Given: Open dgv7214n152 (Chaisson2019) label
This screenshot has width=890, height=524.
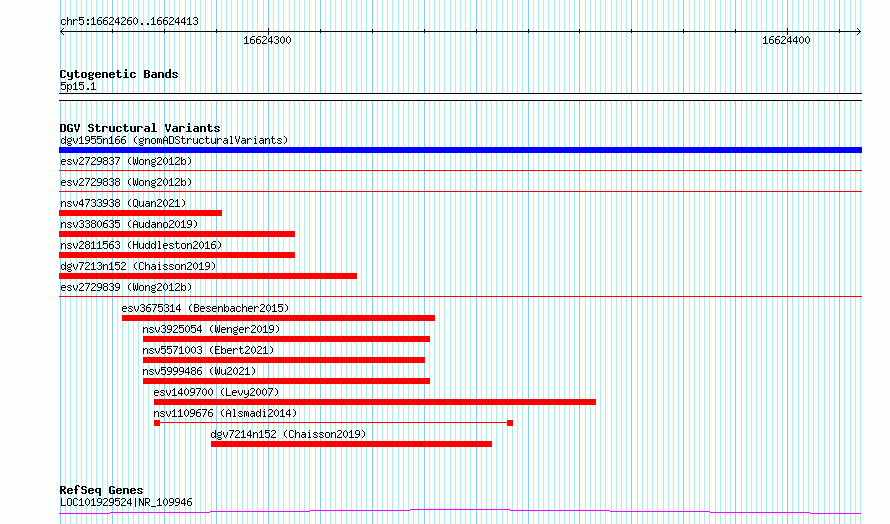Looking at the screenshot, I should 288,434.
